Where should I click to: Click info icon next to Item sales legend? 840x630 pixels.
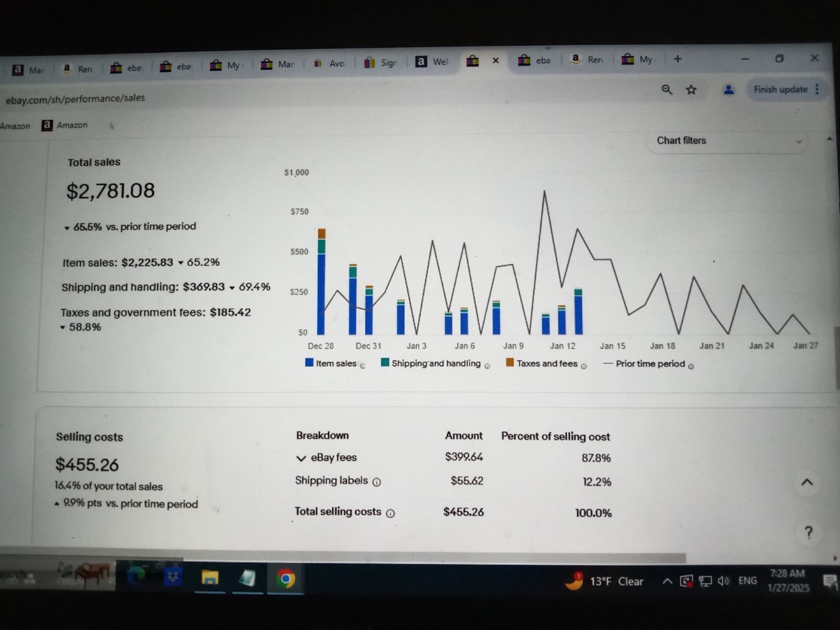[363, 366]
